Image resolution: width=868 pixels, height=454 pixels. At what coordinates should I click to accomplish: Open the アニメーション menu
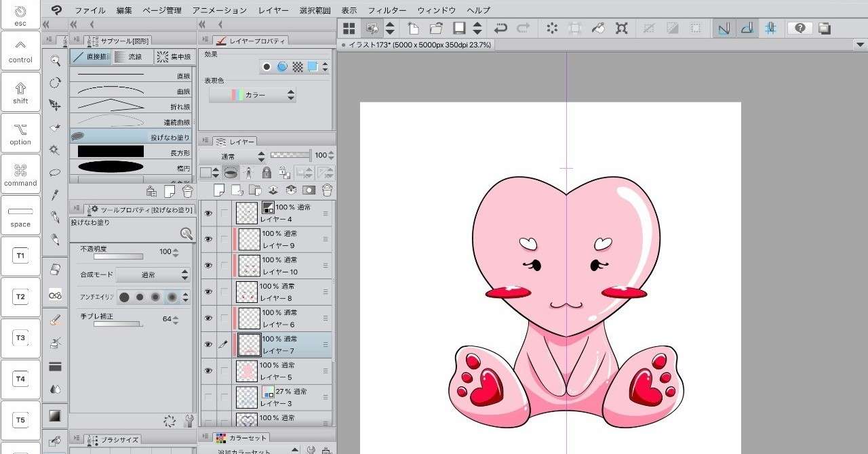219,10
